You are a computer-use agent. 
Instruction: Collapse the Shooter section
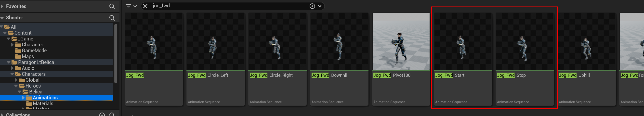(2, 18)
